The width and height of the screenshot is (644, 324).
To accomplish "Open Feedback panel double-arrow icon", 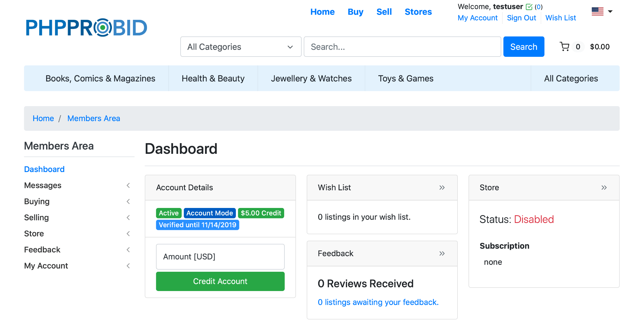I will pos(442,254).
